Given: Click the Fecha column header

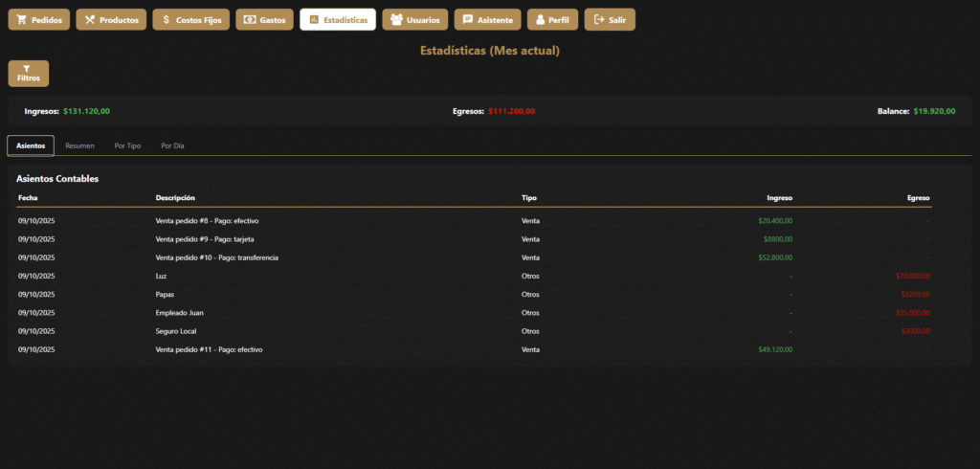Looking at the screenshot, I should click(x=28, y=198).
